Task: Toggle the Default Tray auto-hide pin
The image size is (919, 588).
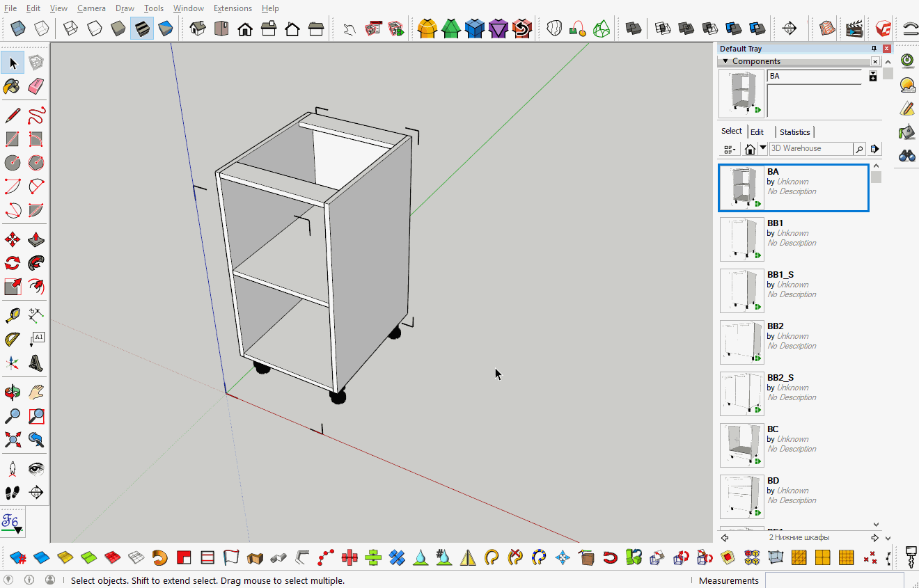Action: click(x=874, y=48)
